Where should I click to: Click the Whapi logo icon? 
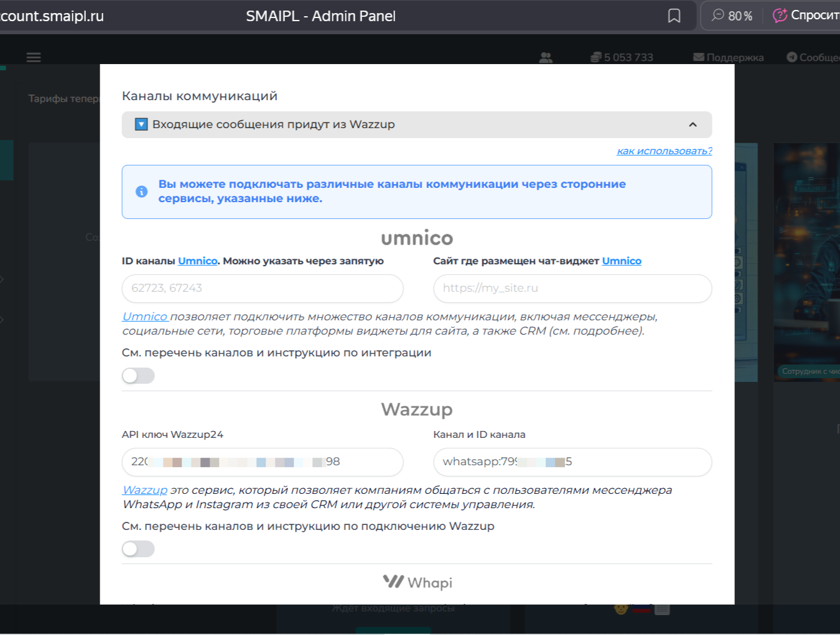[x=393, y=582]
